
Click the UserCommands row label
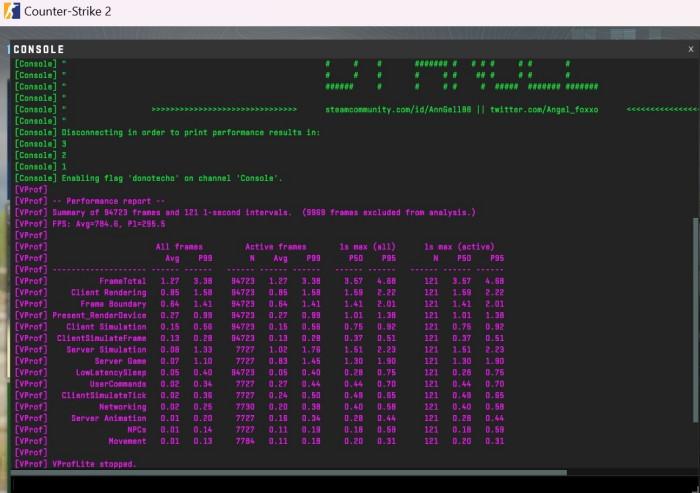click(118, 384)
